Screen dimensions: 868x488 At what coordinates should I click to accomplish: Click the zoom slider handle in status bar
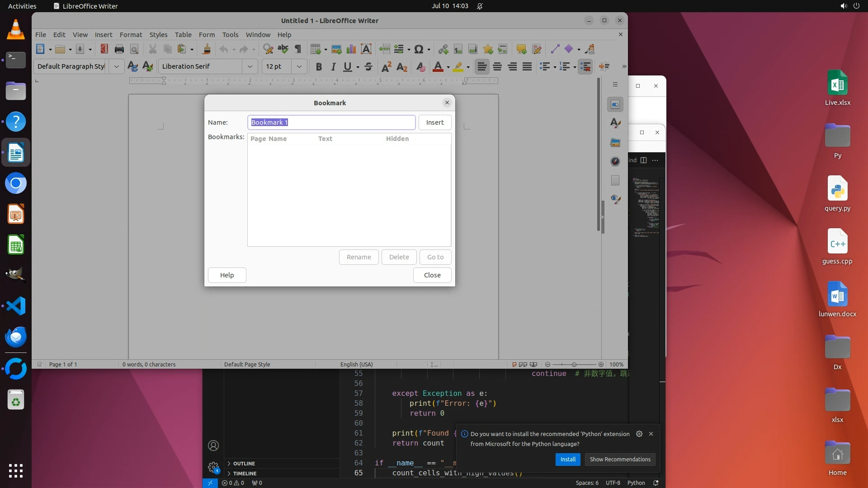tap(574, 365)
